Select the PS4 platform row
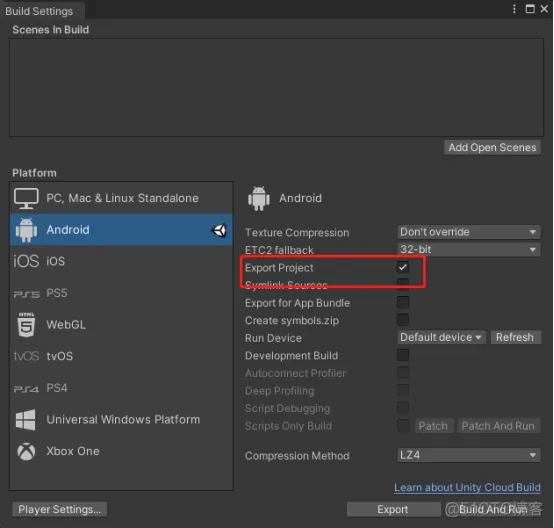The width and height of the screenshot is (554, 528). (121, 388)
